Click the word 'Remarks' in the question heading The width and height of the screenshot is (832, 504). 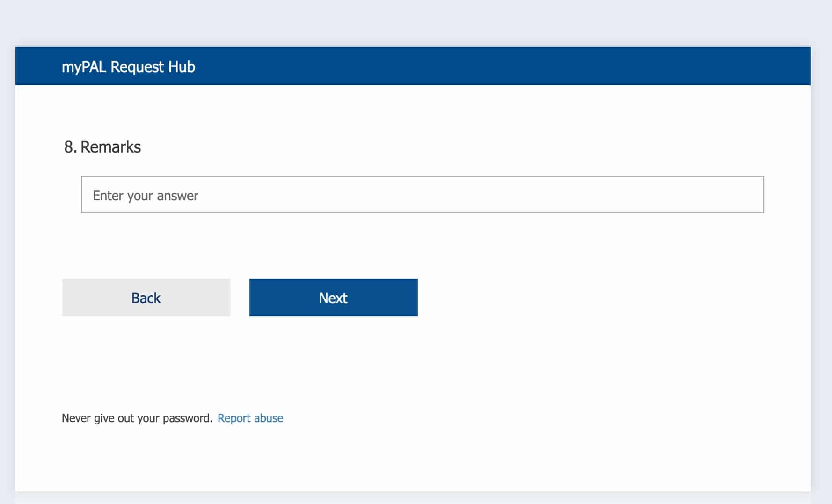coord(110,147)
